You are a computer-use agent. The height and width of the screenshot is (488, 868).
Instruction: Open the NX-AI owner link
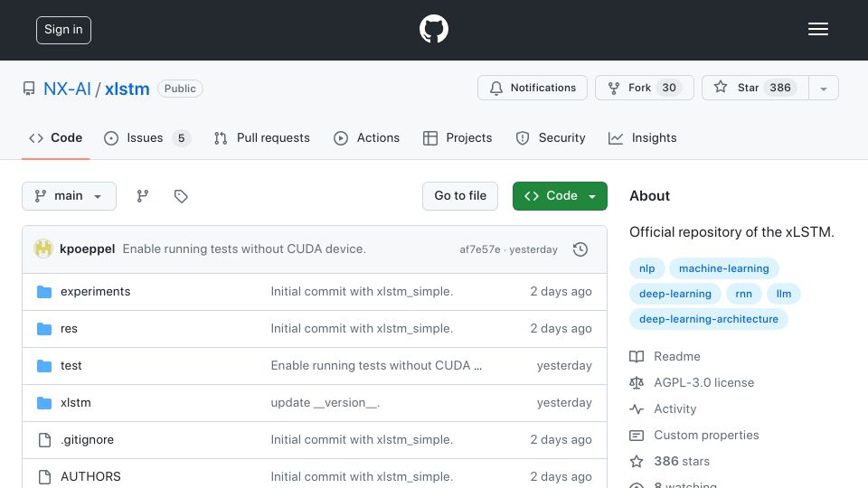[x=67, y=89]
